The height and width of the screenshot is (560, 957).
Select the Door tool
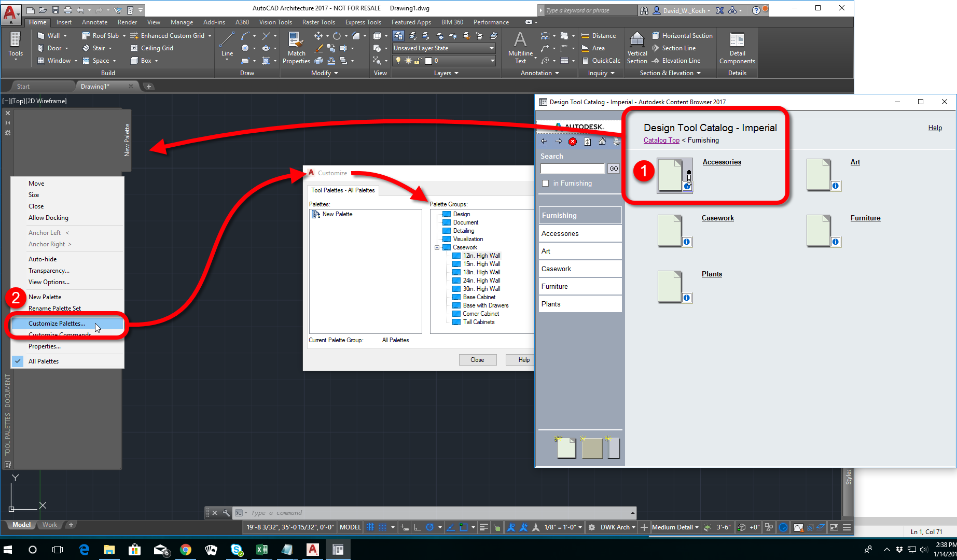[x=49, y=48]
